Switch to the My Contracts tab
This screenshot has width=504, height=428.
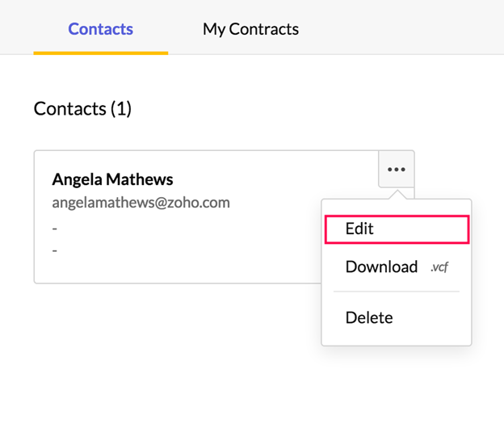tap(250, 29)
